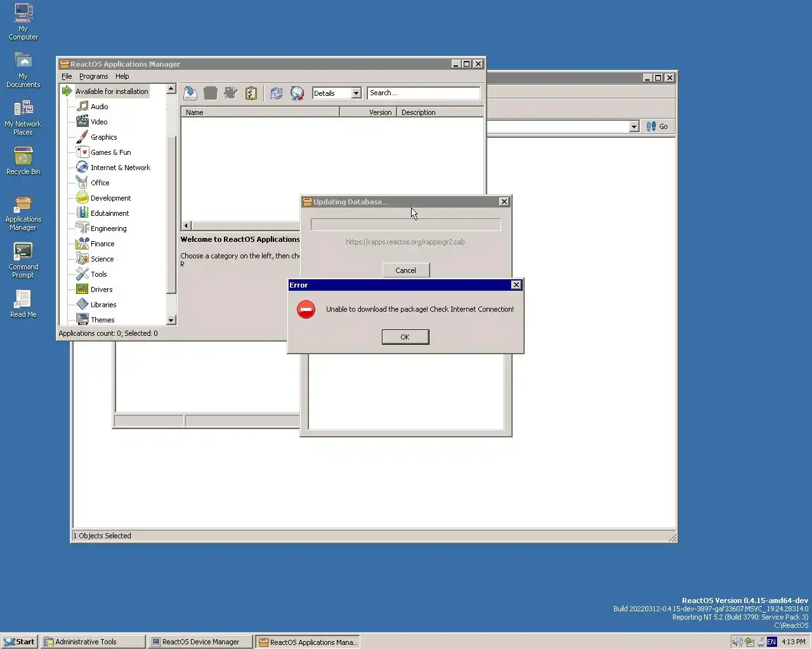Select the Finance category
The width and height of the screenshot is (812, 650).
point(102,244)
